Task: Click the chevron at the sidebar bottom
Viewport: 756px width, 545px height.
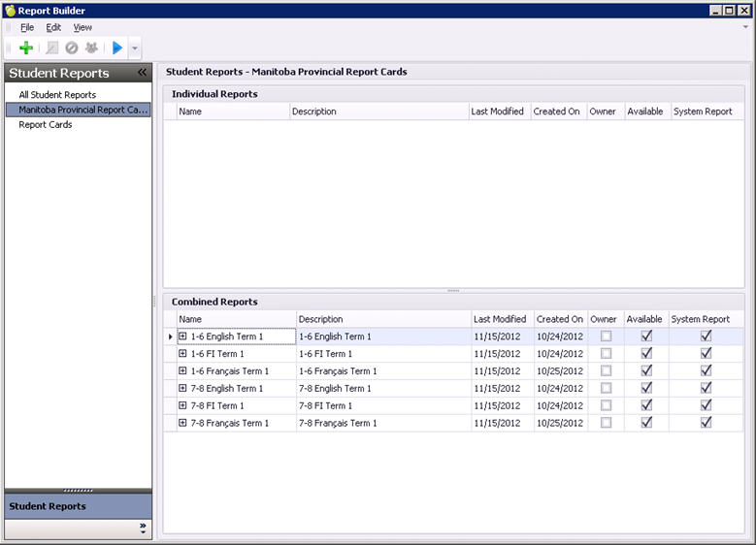Action: (x=143, y=529)
